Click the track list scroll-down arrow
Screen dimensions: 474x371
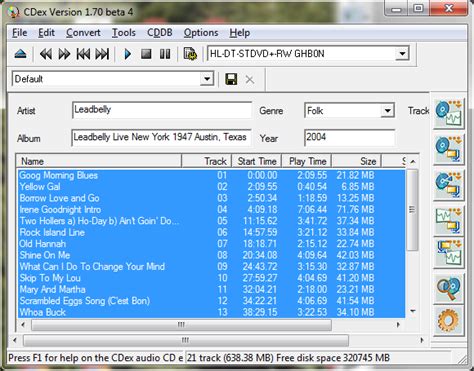[413, 311]
